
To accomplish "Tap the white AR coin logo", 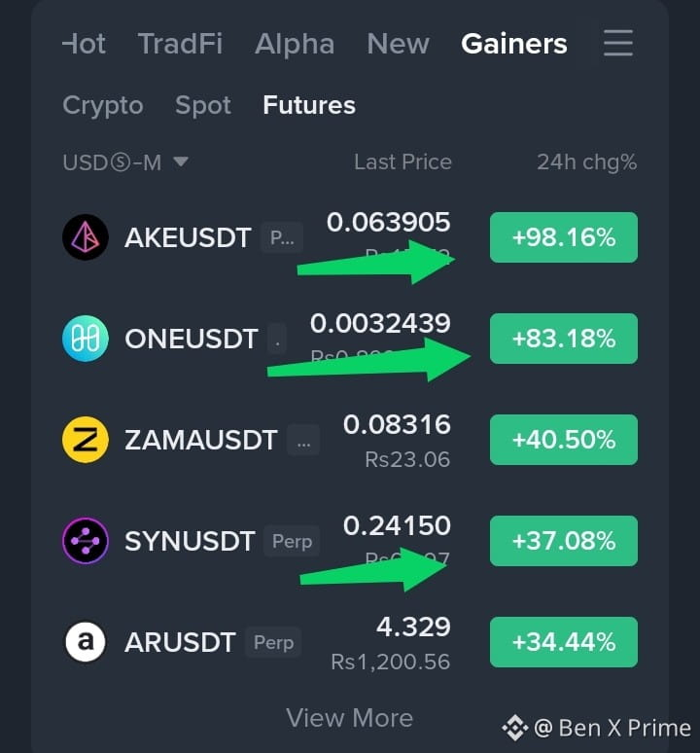I will click(86, 642).
